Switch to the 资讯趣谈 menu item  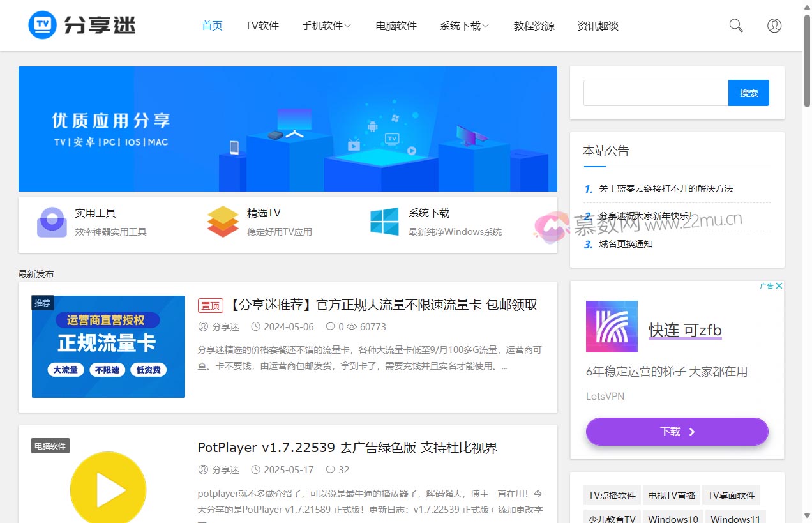tap(598, 26)
